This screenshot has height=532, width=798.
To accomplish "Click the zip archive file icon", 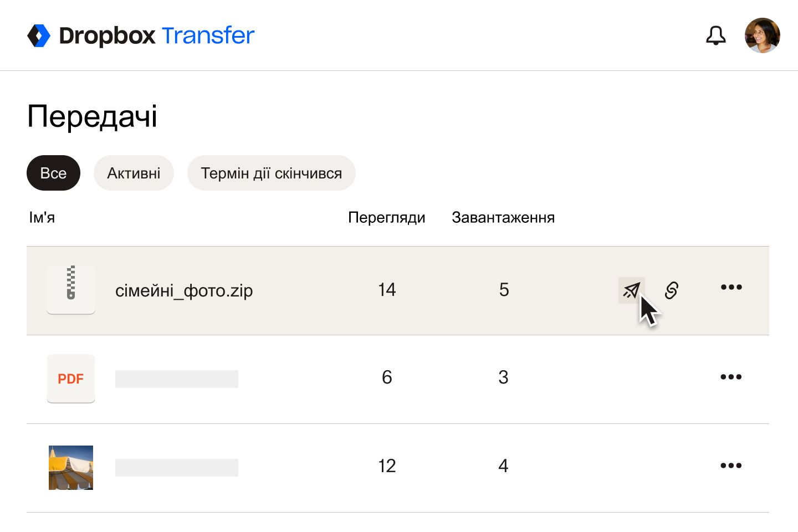I will (x=71, y=290).
